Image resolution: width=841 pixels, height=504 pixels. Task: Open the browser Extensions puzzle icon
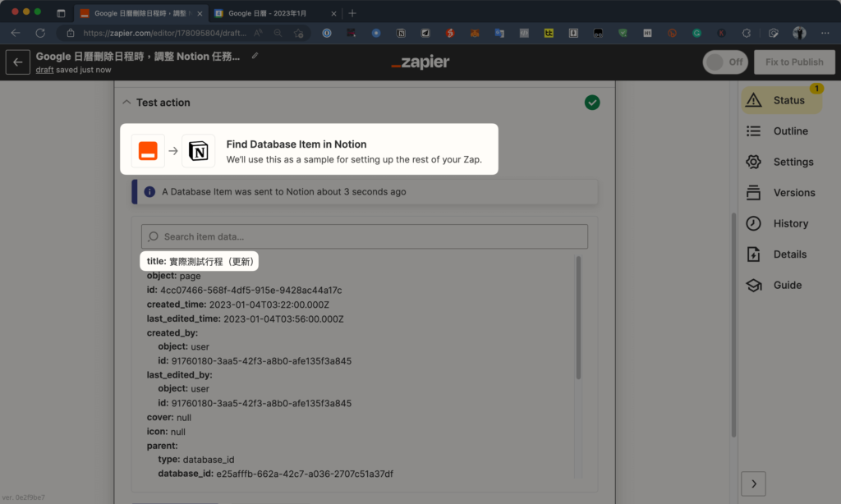tap(746, 33)
